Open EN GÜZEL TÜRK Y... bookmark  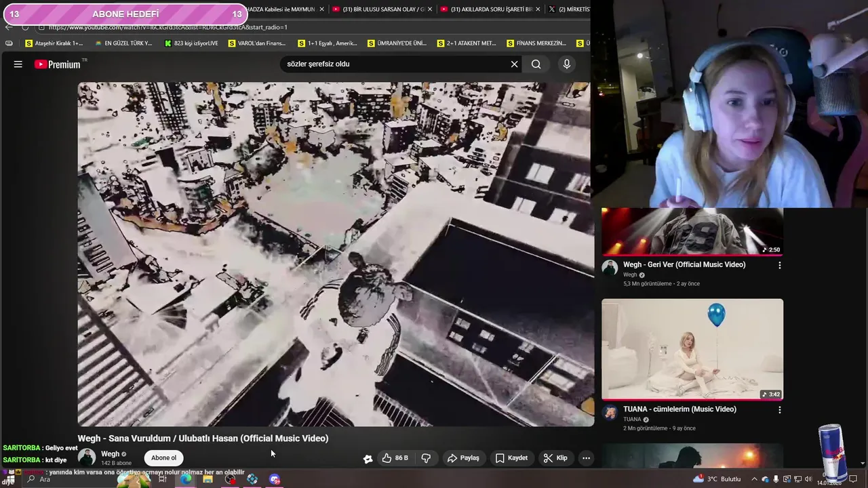[x=123, y=43]
